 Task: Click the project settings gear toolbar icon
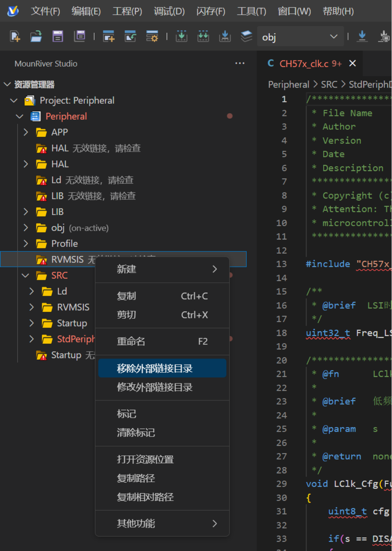[x=152, y=36]
